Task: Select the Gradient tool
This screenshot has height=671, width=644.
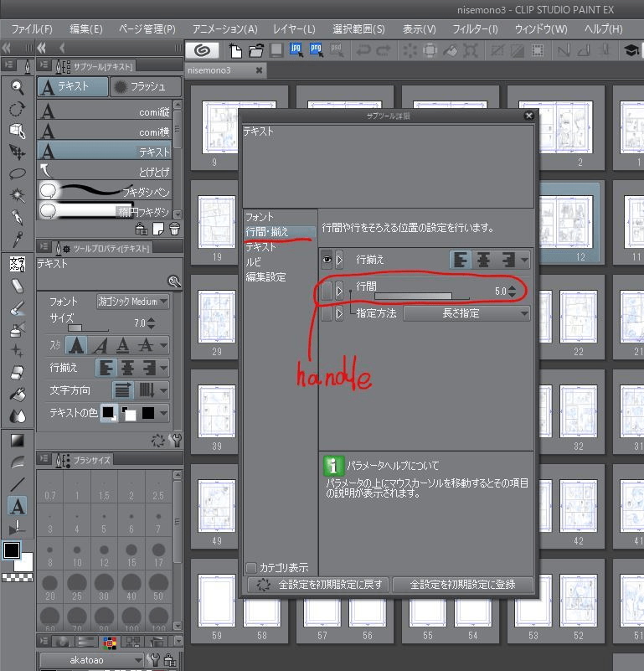Action: point(17,441)
